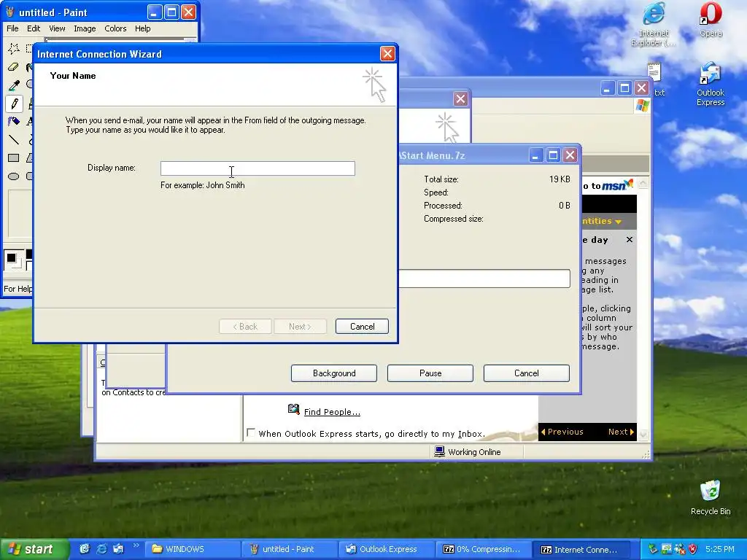Click the Windows flag logo in Outlook Express
747x560 pixels.
[642, 105]
